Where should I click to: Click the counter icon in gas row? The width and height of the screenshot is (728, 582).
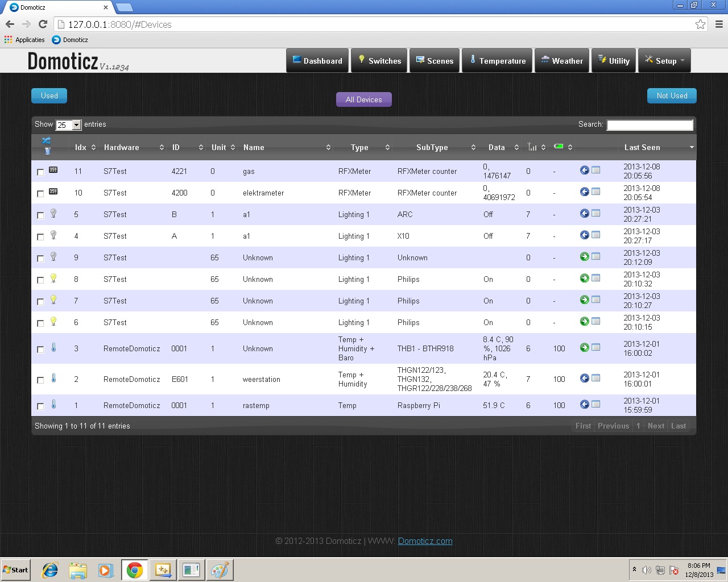53,169
